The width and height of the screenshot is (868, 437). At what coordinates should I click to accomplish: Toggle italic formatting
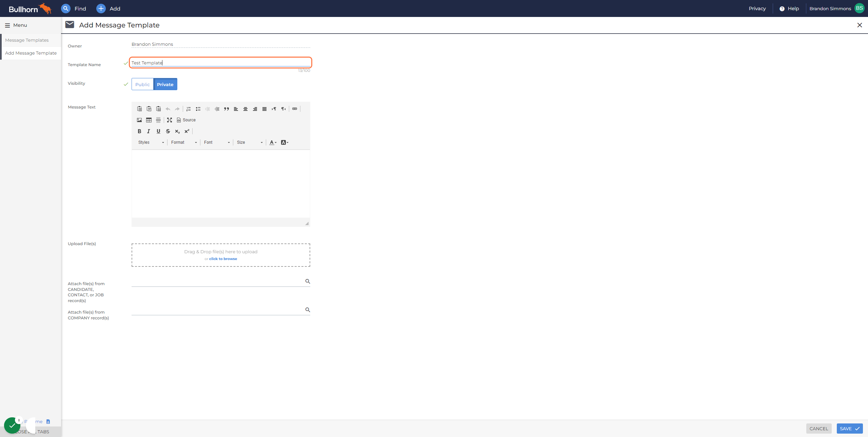click(149, 131)
